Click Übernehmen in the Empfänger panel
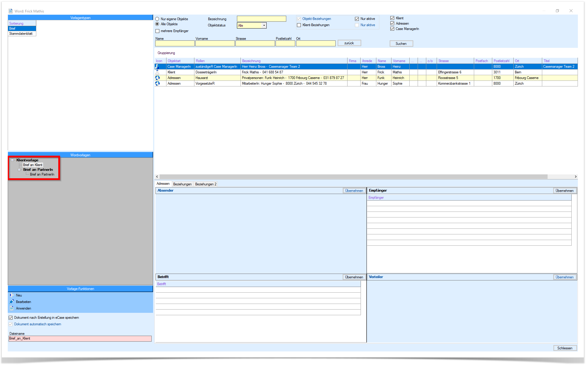 coord(565,191)
